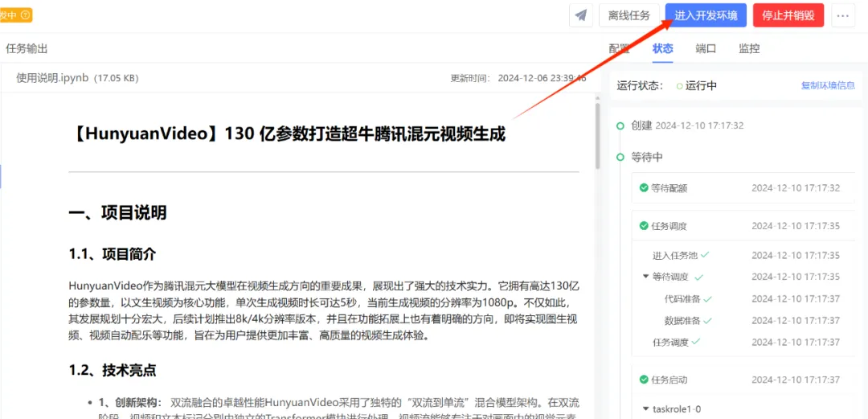
Task: Click green check icon beside 任务启动
Action: coord(644,380)
